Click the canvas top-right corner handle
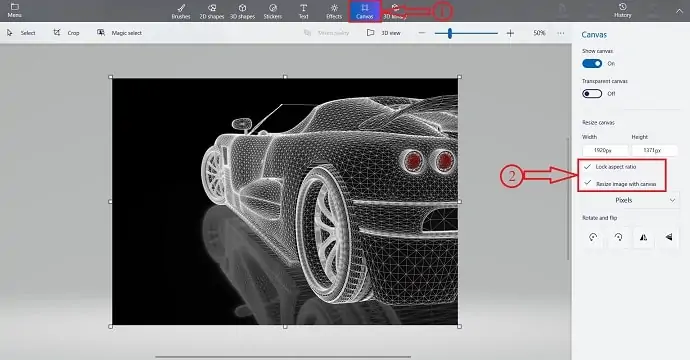Viewport: 690px width, 360px height. (459, 77)
